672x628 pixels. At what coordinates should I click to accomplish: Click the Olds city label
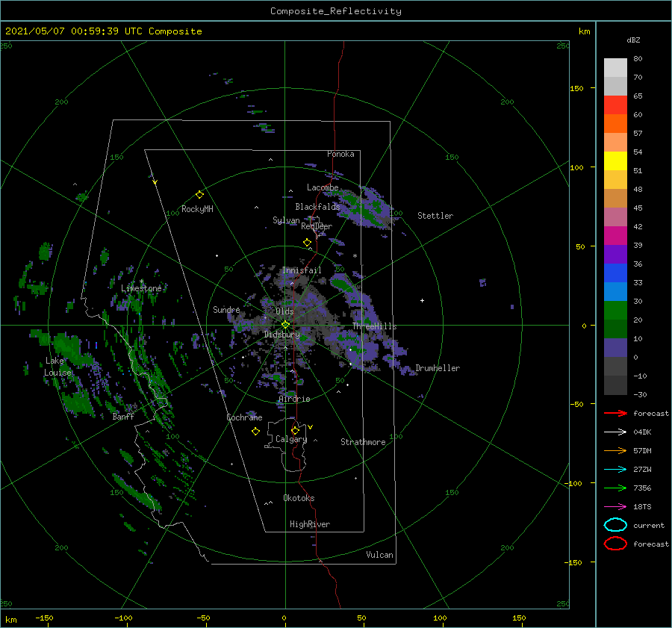coord(284,311)
